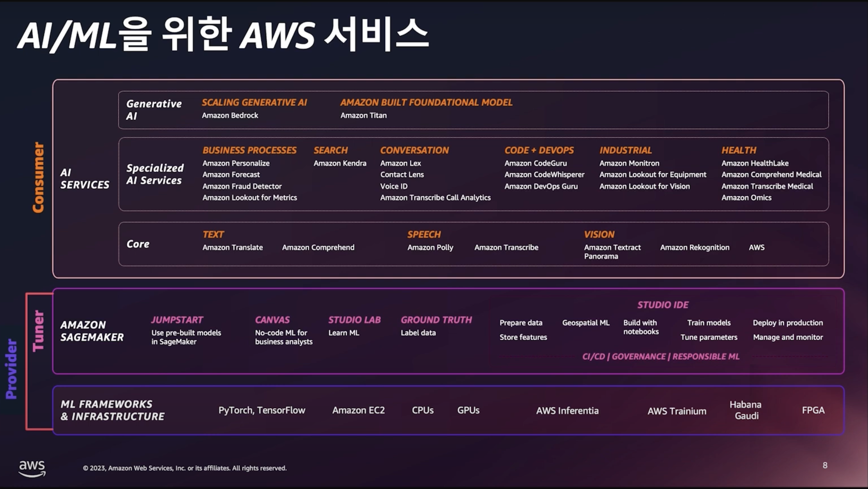Screen dimensions: 868x489
Task: Click Amazon DevOps Guru
Action: [541, 186]
